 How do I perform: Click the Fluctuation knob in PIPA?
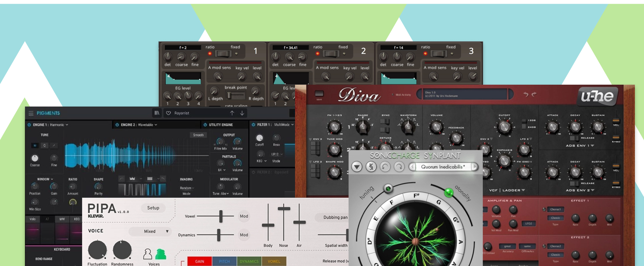pos(98,250)
